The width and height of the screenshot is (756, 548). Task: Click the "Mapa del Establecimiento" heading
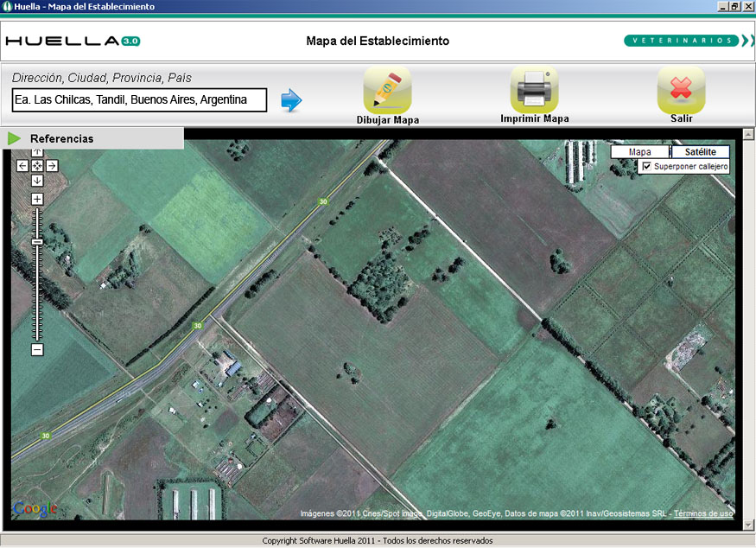(378, 41)
